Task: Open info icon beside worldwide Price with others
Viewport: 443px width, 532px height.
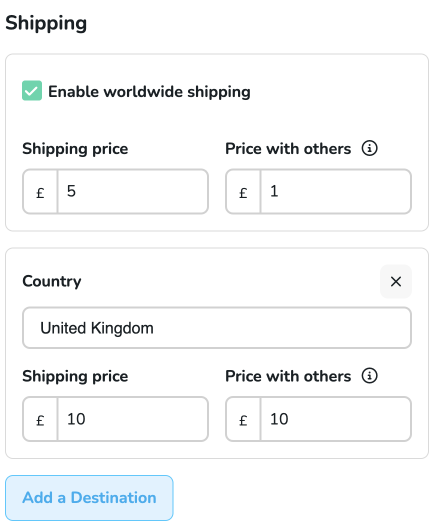Action: [x=369, y=148]
